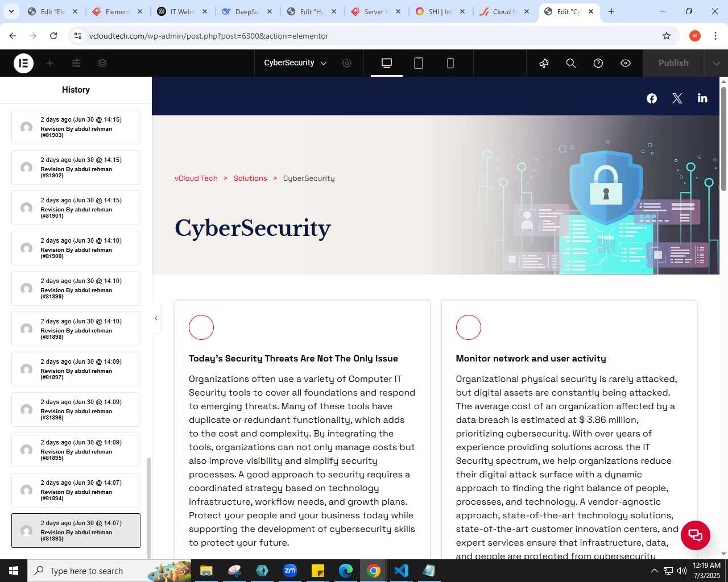The width and height of the screenshot is (728, 582).
Task: Select the CyberSecurity page heading
Action: 253,228
